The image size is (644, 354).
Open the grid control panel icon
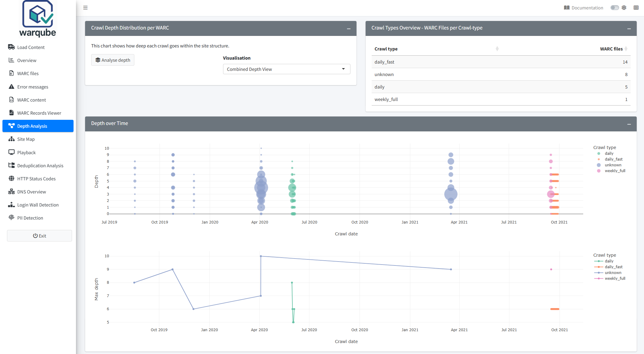point(636,8)
